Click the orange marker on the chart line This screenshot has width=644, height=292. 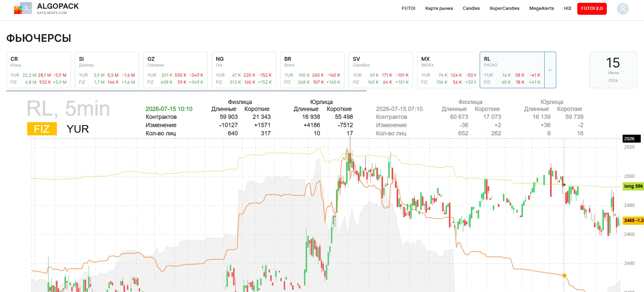[564, 275]
